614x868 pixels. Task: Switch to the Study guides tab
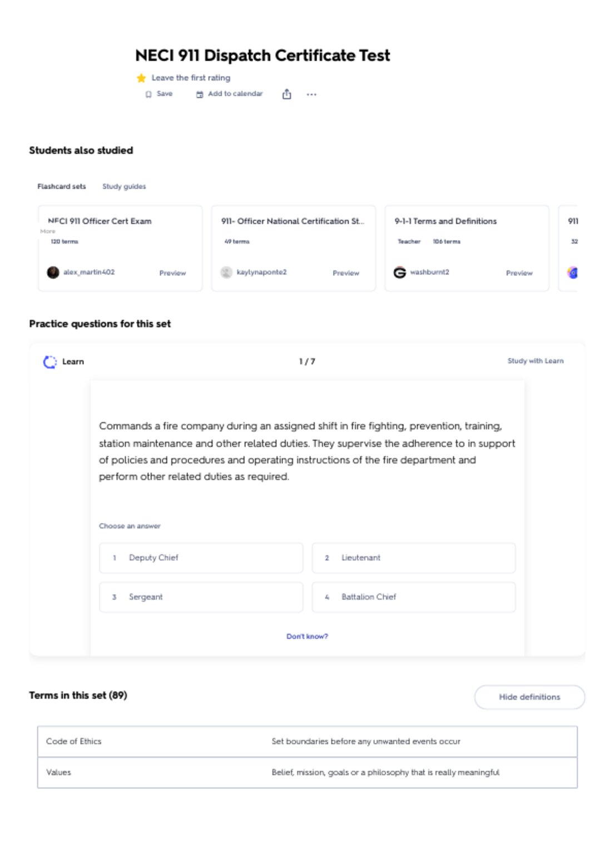click(124, 186)
